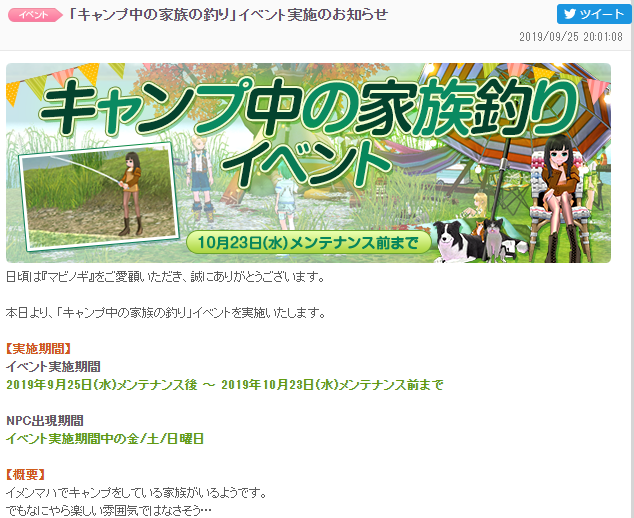Click the 10月23日(水)メンテナンス前まで label in banner
Viewport: 634px width, 518px height.
coord(309,243)
